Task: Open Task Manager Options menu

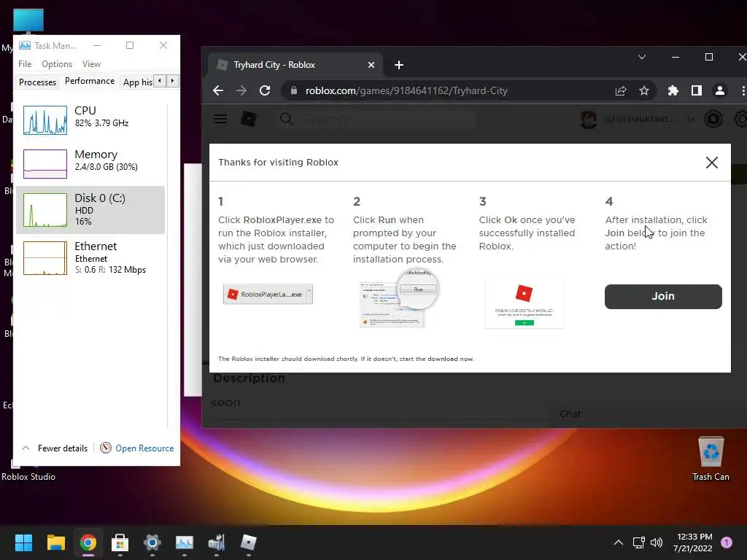Action: click(x=57, y=64)
